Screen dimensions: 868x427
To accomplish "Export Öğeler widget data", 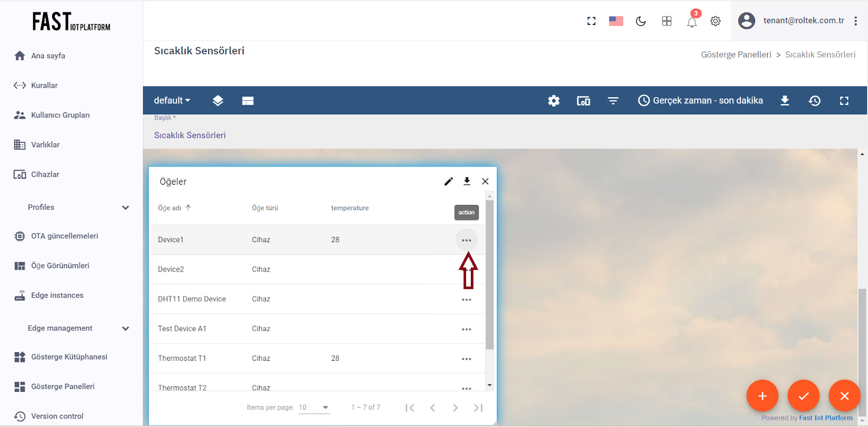I will (x=467, y=182).
